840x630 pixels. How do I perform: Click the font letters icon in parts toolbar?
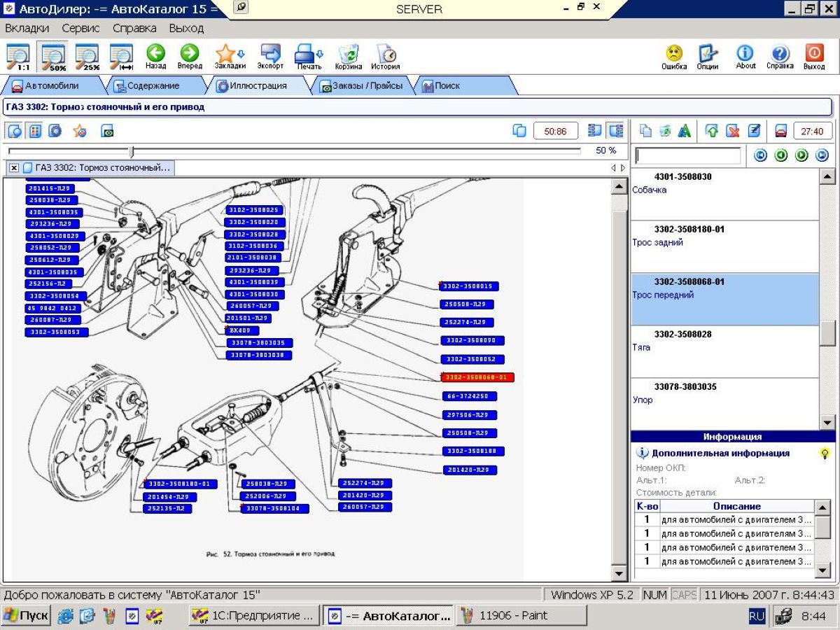685,131
